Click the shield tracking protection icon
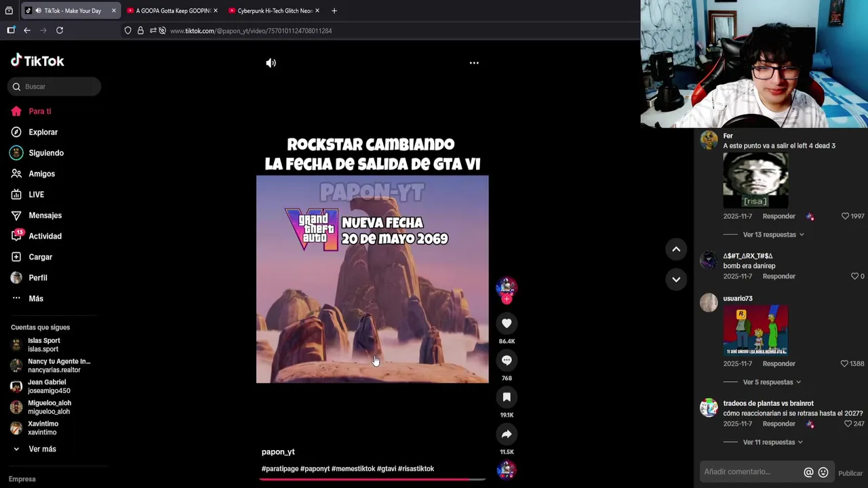This screenshot has height=488, width=868. pos(127,30)
